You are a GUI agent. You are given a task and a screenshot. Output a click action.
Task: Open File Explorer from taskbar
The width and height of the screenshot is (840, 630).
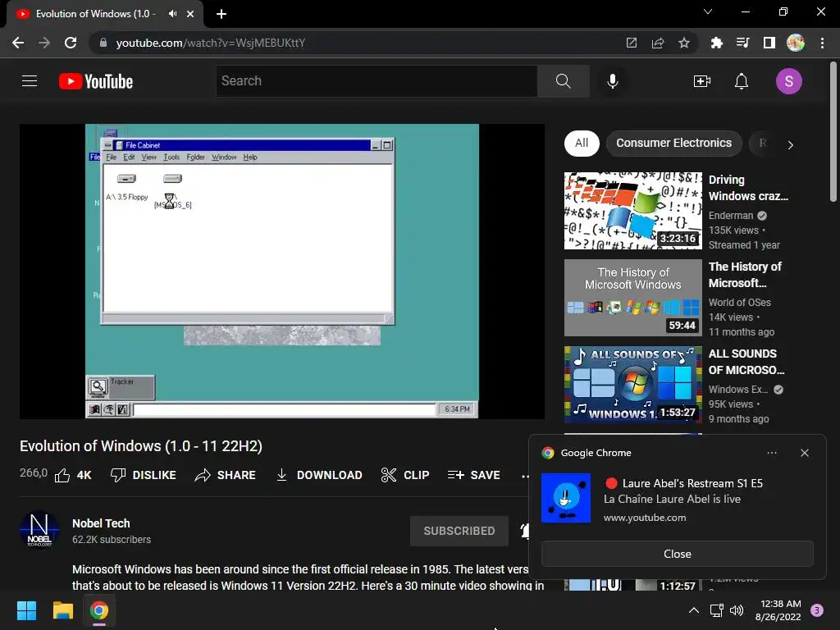(62, 610)
